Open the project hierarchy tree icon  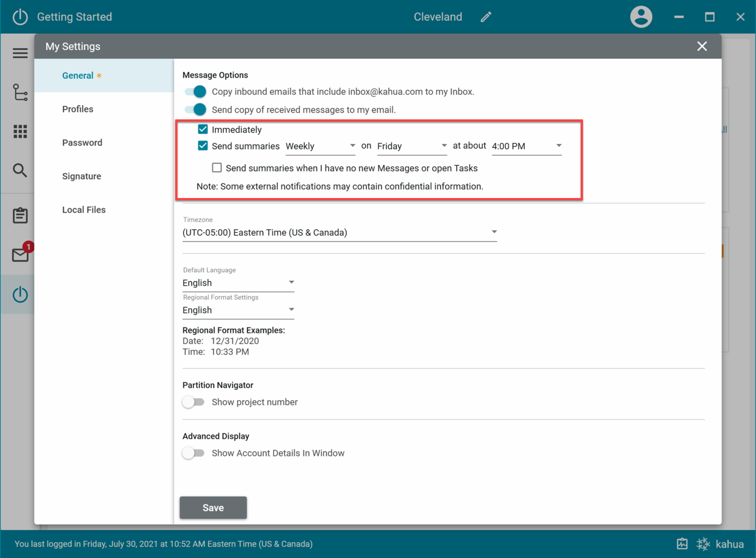[20, 93]
